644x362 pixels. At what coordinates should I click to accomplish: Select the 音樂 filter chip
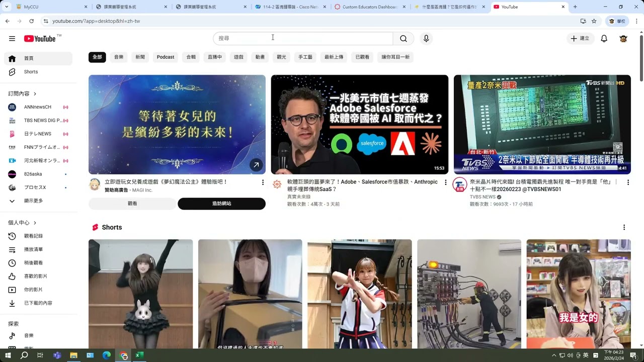pyautogui.click(x=119, y=57)
